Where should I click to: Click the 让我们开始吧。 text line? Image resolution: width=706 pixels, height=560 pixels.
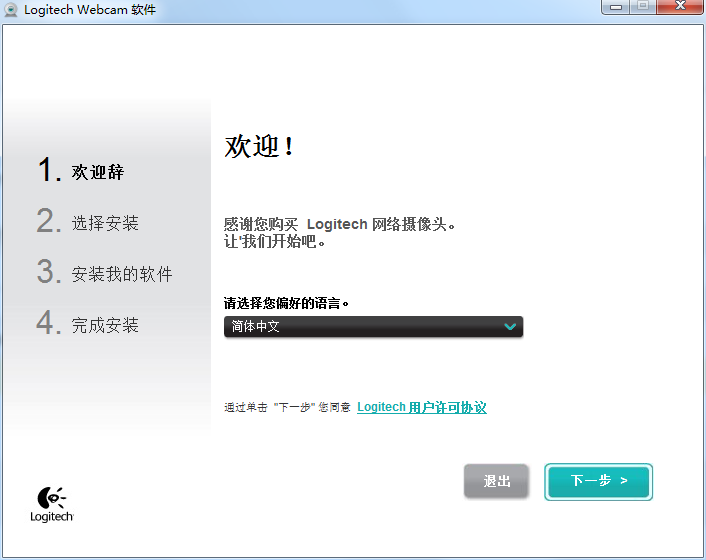click(275, 242)
